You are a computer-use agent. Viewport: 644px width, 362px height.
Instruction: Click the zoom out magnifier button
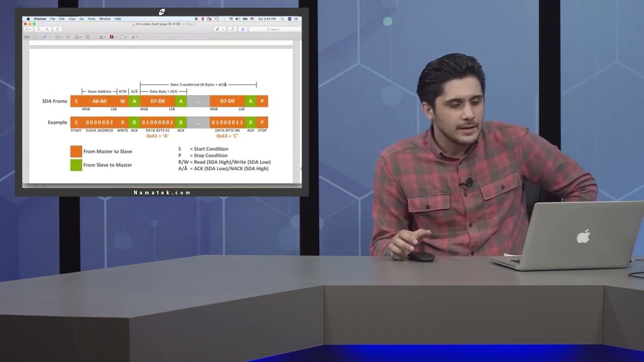click(39, 29)
